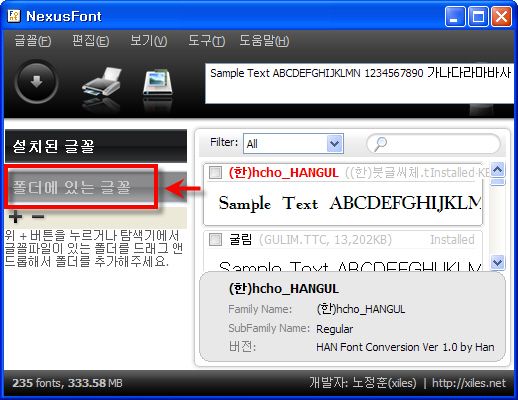Check the (한)hcho_HANGUL font checkbox
518x400 pixels.
(215, 173)
